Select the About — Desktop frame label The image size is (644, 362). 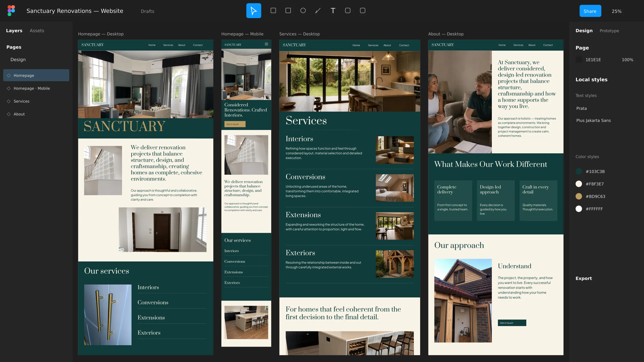pos(446,34)
